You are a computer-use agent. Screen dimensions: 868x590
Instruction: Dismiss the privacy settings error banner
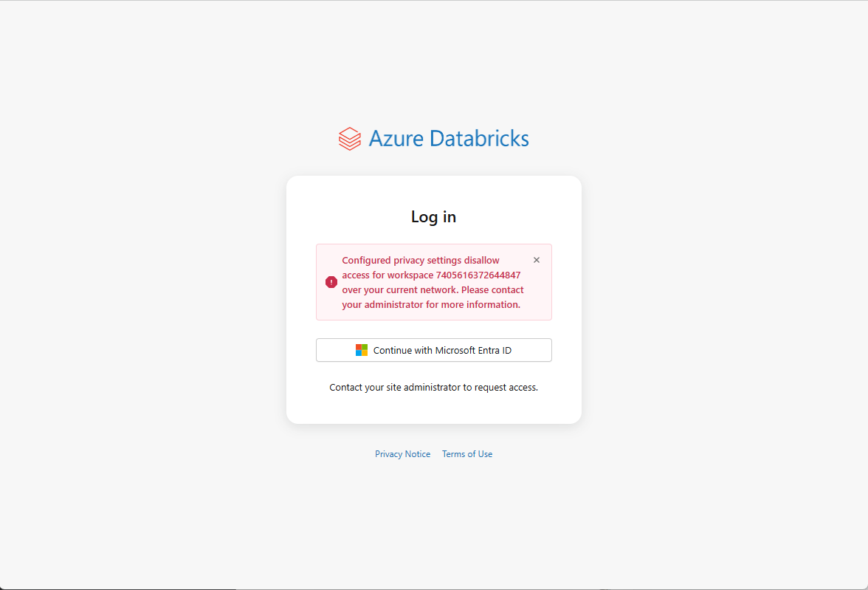coord(537,260)
